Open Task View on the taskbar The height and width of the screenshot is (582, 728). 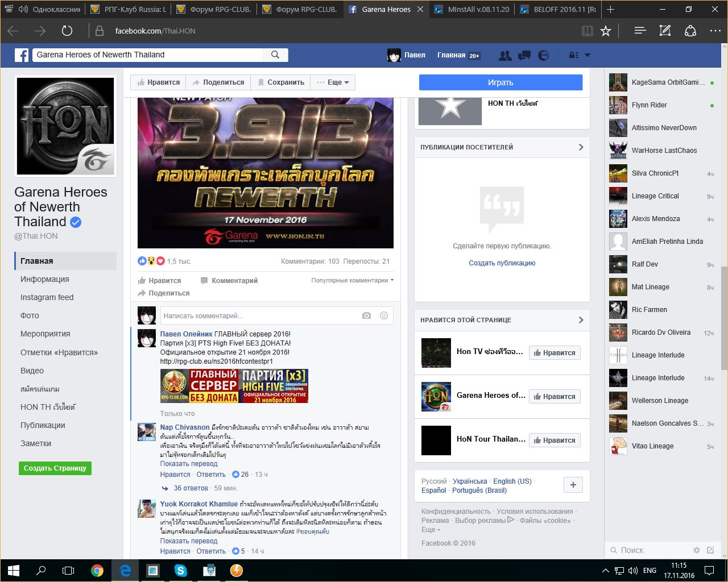tap(68, 571)
